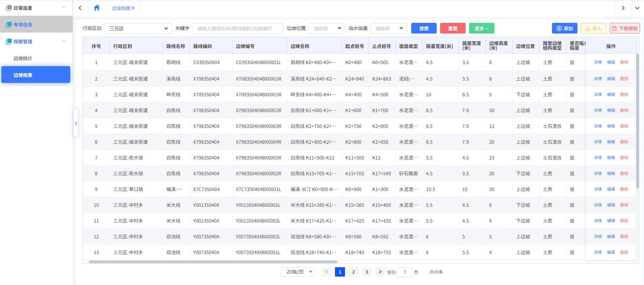Collapse the sidebar with the handle arrow

pyautogui.click(x=76, y=123)
